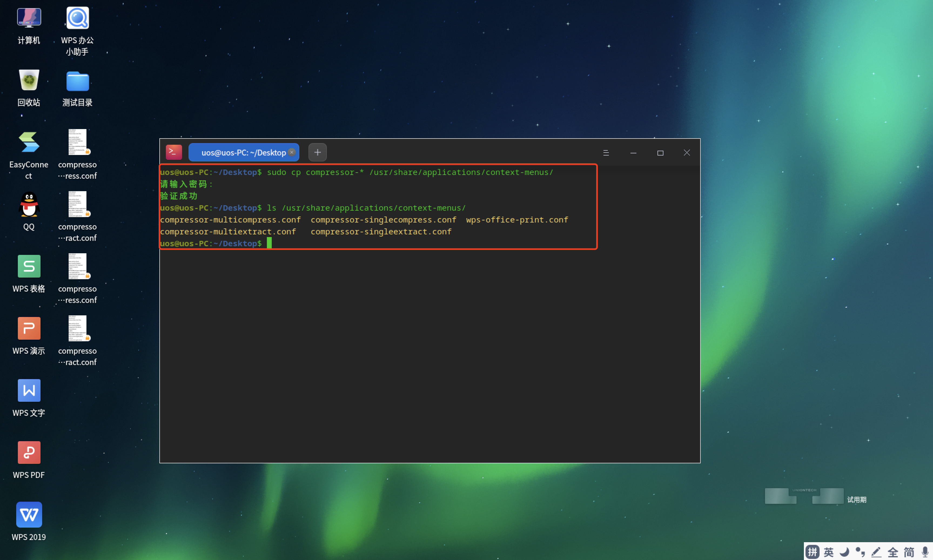The image size is (933, 560).
Task: Select the WPS 演示 icon
Action: [x=29, y=328]
